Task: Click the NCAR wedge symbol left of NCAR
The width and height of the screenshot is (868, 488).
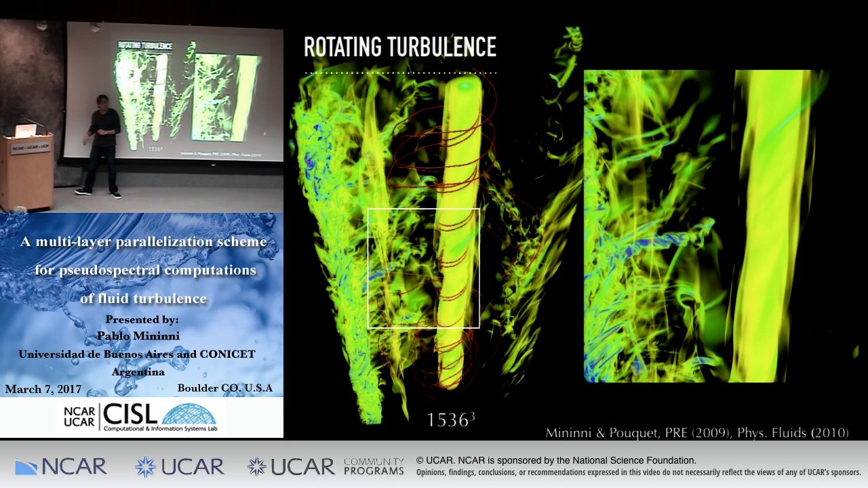Action: coord(26,468)
